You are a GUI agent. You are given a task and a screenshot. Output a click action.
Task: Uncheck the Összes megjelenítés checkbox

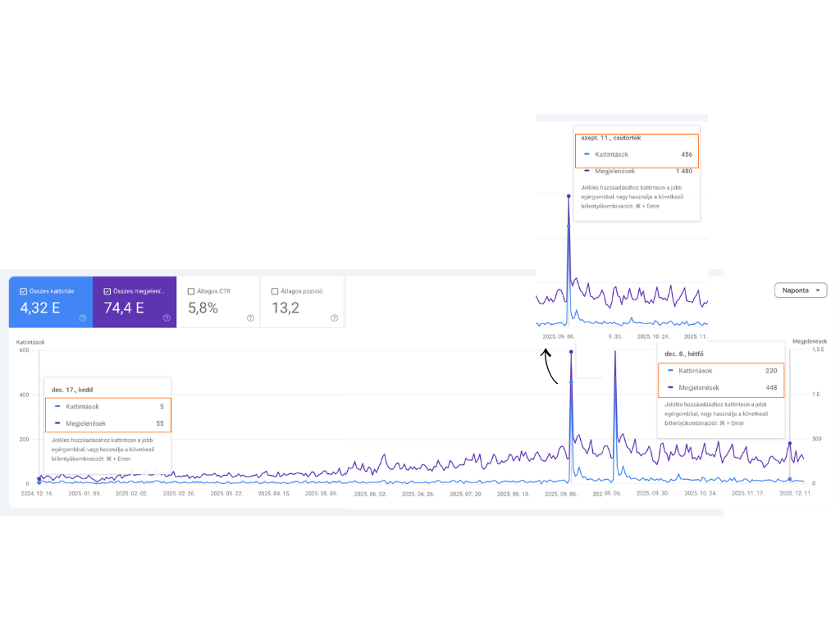click(107, 290)
